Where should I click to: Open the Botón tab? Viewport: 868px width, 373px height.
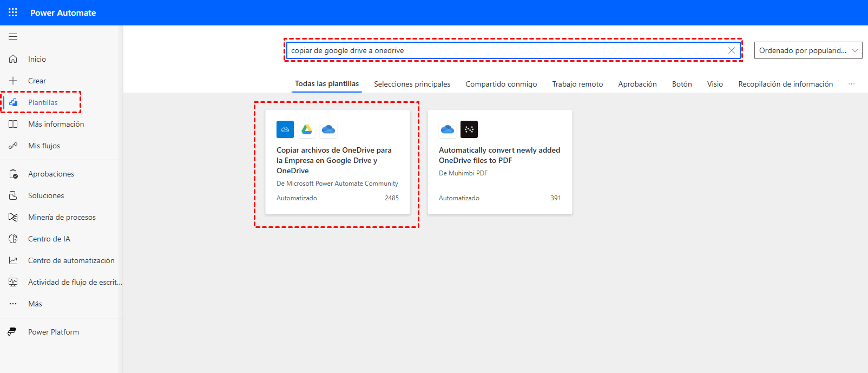coord(682,84)
